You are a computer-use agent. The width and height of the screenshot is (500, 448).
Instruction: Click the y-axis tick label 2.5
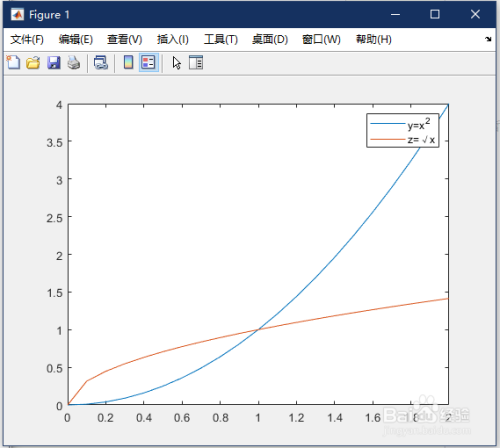54,218
